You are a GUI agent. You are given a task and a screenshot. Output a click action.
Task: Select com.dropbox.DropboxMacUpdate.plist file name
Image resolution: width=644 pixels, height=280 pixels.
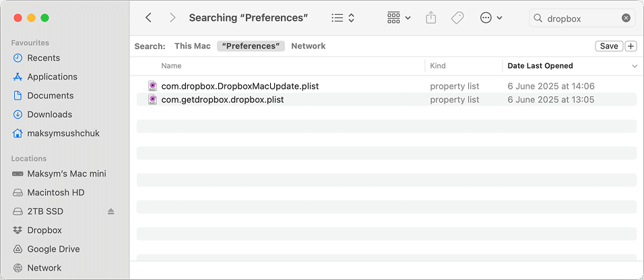[240, 86]
